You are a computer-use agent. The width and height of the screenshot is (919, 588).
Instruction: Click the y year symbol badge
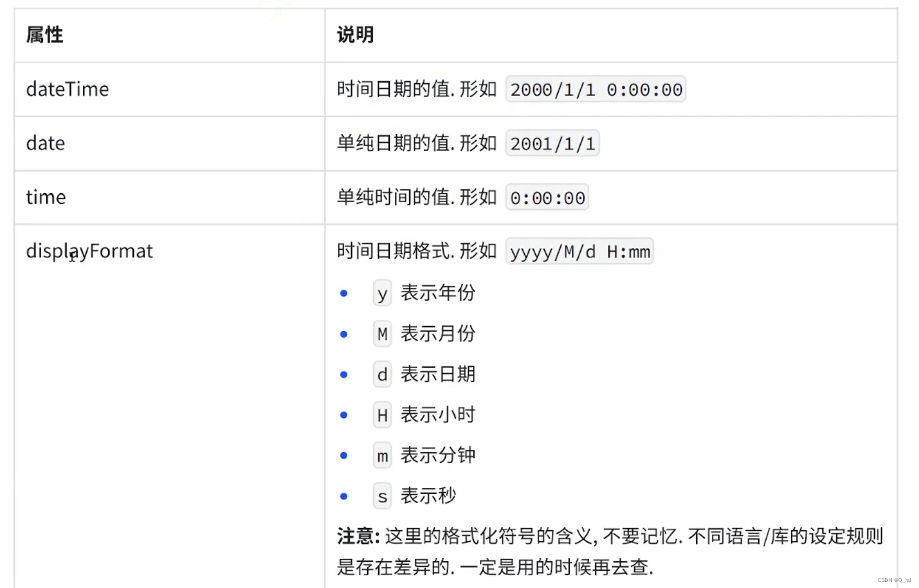point(381,293)
